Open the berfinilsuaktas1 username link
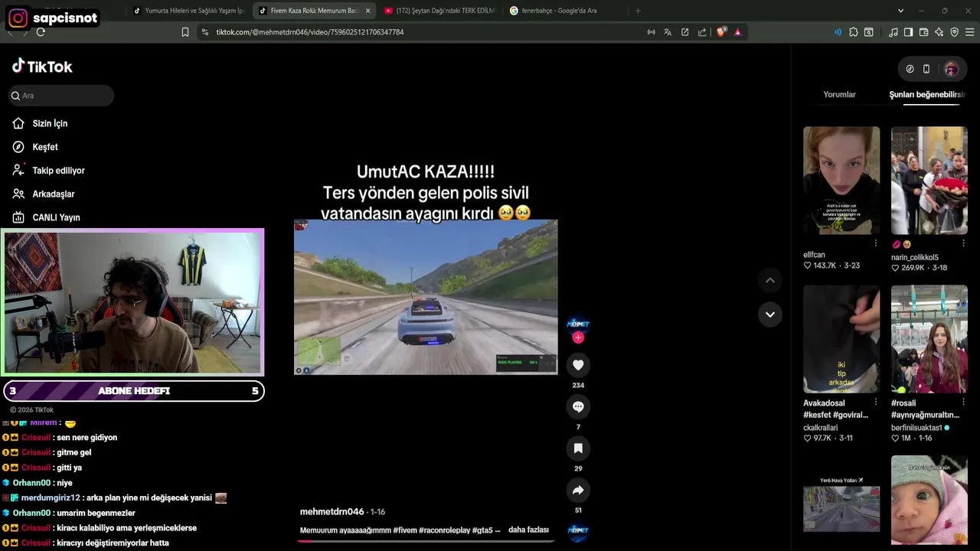This screenshot has width=980, height=551. coord(916,428)
